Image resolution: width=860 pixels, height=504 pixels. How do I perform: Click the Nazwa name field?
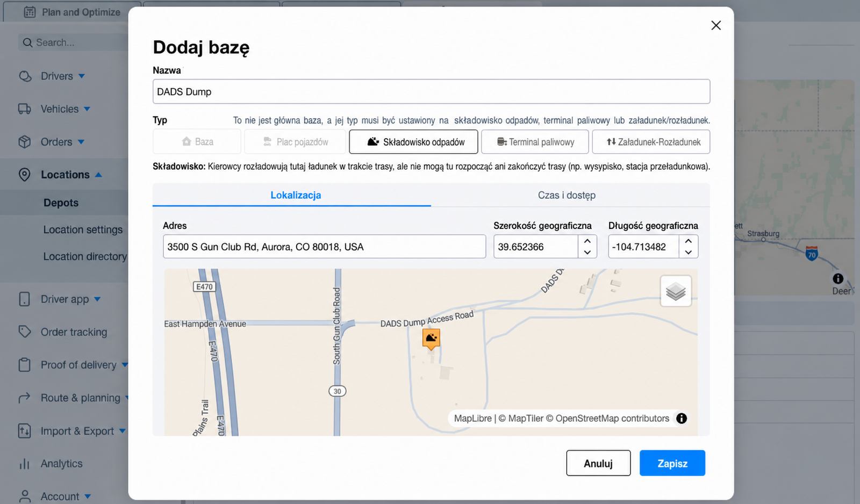(431, 92)
